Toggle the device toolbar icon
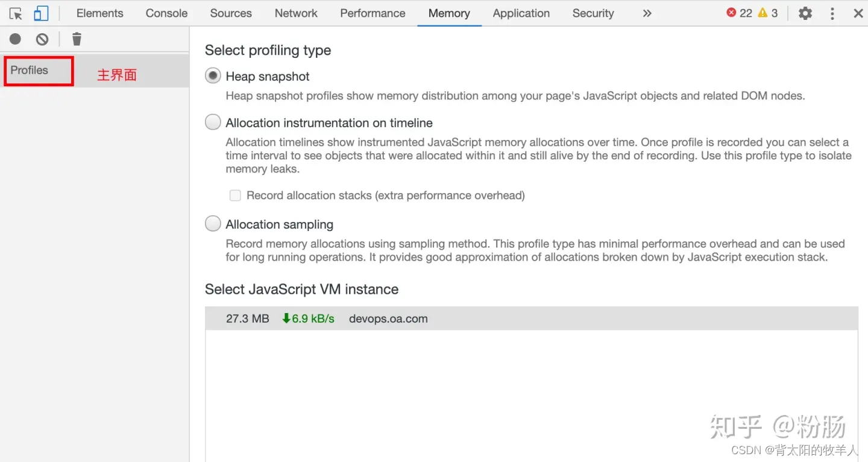 pyautogui.click(x=41, y=13)
